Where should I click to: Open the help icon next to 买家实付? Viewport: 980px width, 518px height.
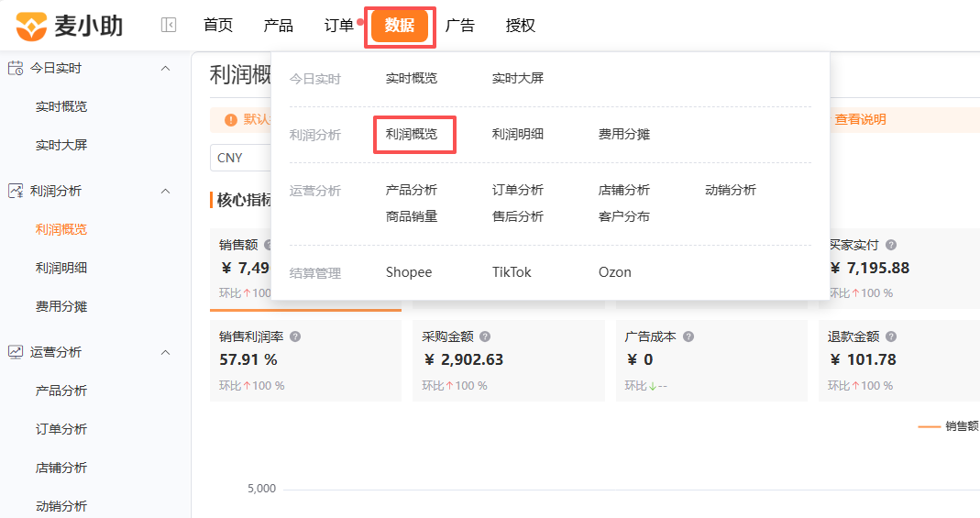[891, 245]
